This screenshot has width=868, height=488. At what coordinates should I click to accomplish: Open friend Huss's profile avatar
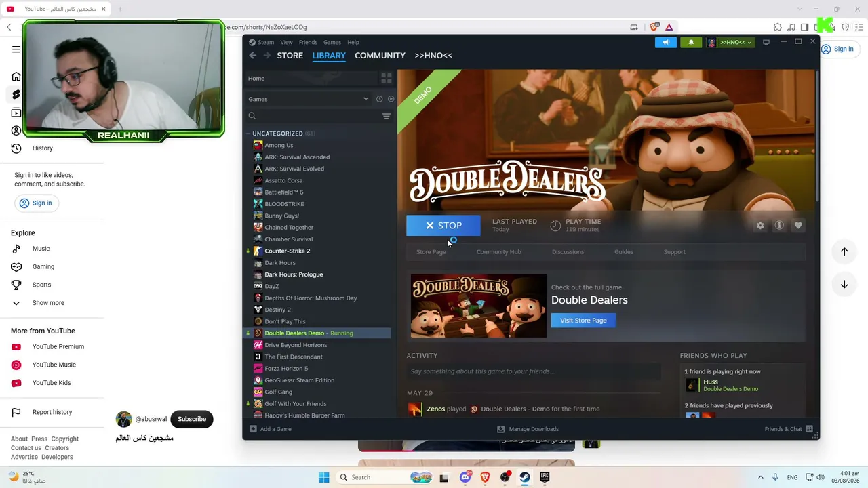[692, 385]
